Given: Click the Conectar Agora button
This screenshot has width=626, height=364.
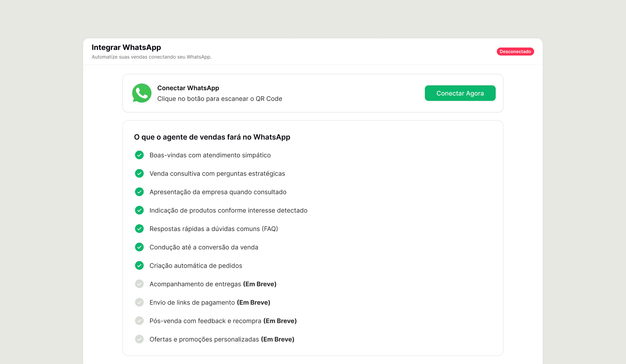Looking at the screenshot, I should [460, 93].
